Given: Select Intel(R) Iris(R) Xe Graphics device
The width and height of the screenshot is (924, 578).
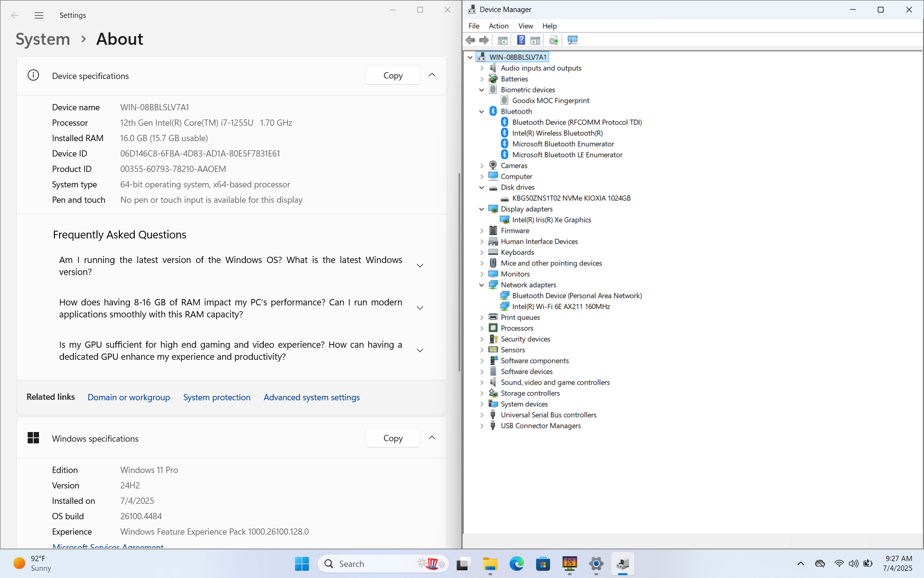Looking at the screenshot, I should coord(552,220).
